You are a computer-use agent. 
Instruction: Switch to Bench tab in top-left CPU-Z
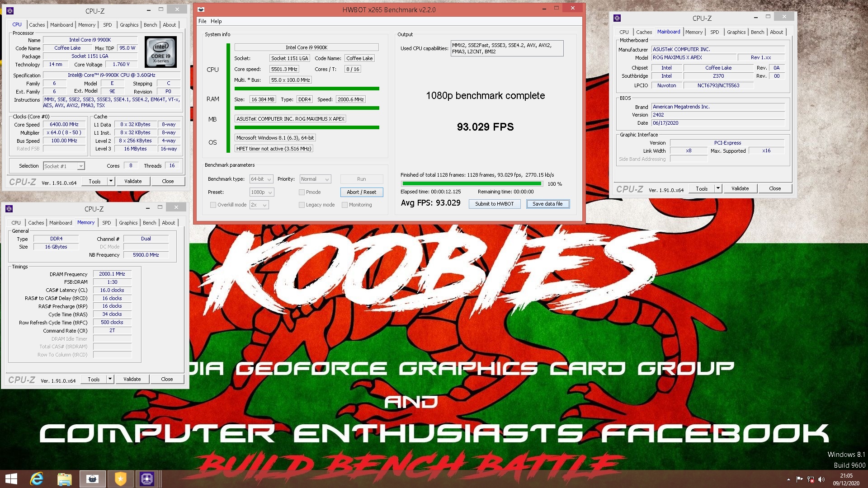151,25
